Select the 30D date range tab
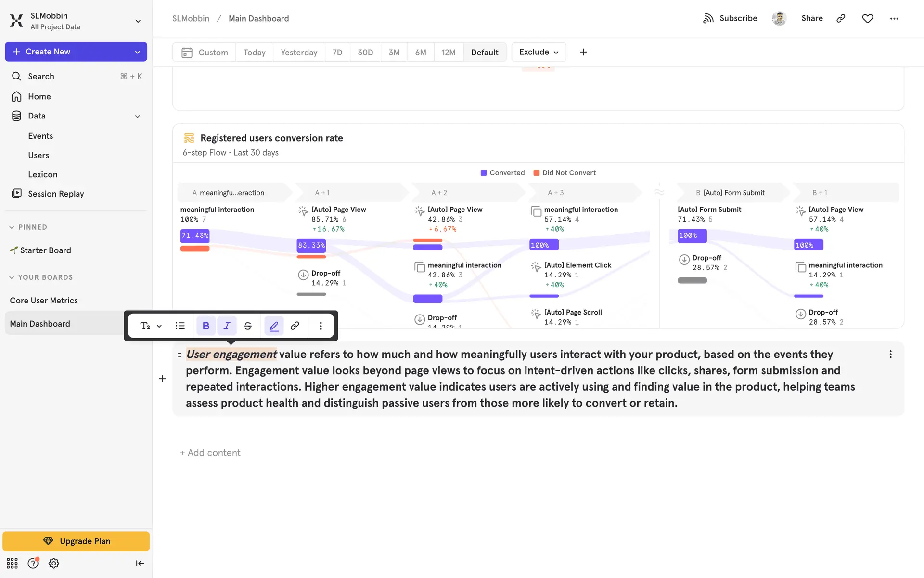 (365, 52)
